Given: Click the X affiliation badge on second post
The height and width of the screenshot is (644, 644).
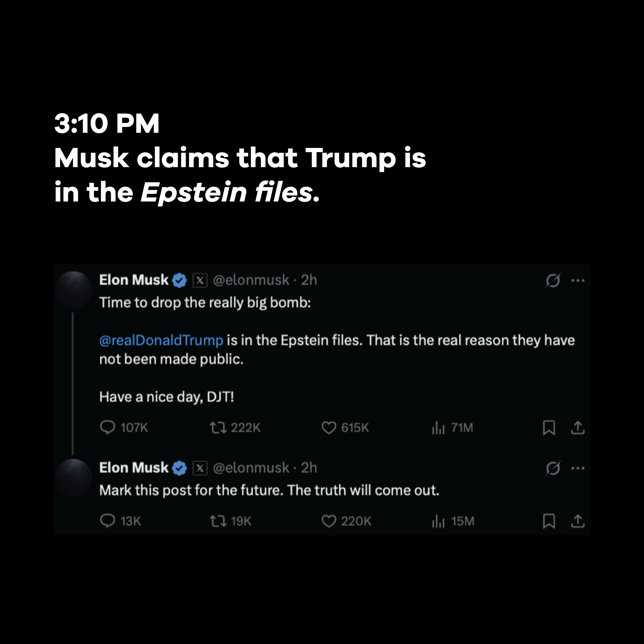Looking at the screenshot, I should (200, 468).
